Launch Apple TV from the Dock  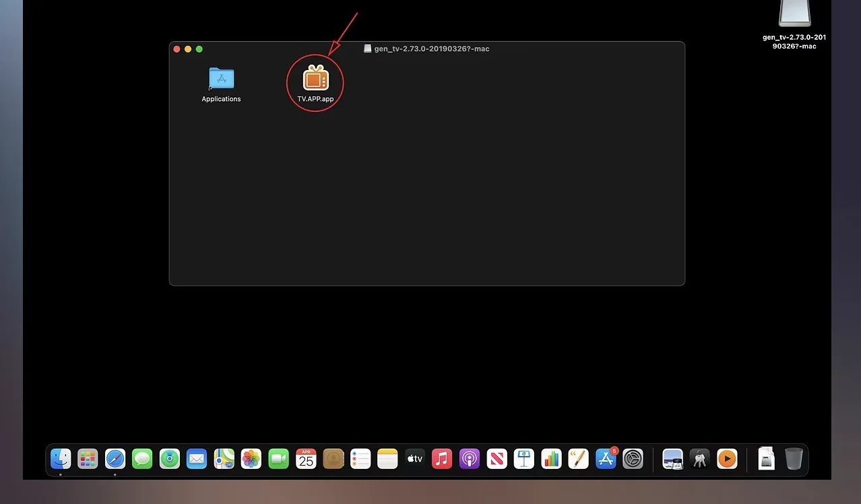(x=415, y=459)
